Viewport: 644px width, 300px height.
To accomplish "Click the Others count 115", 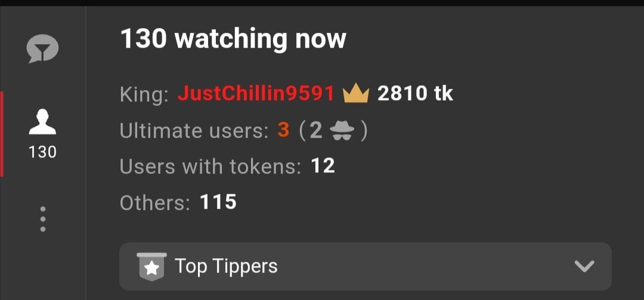I will click(218, 202).
